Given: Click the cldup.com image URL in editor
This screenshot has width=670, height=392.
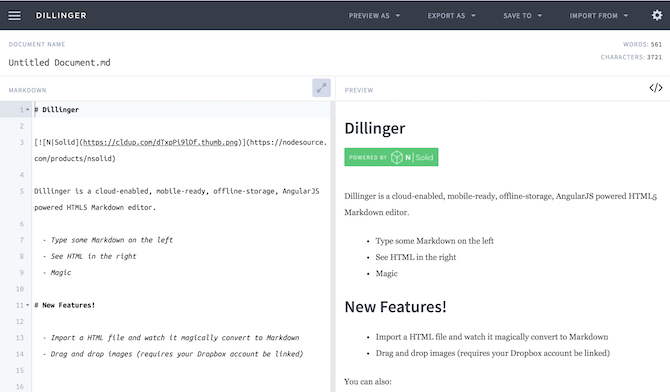Looking at the screenshot, I should point(160,142).
